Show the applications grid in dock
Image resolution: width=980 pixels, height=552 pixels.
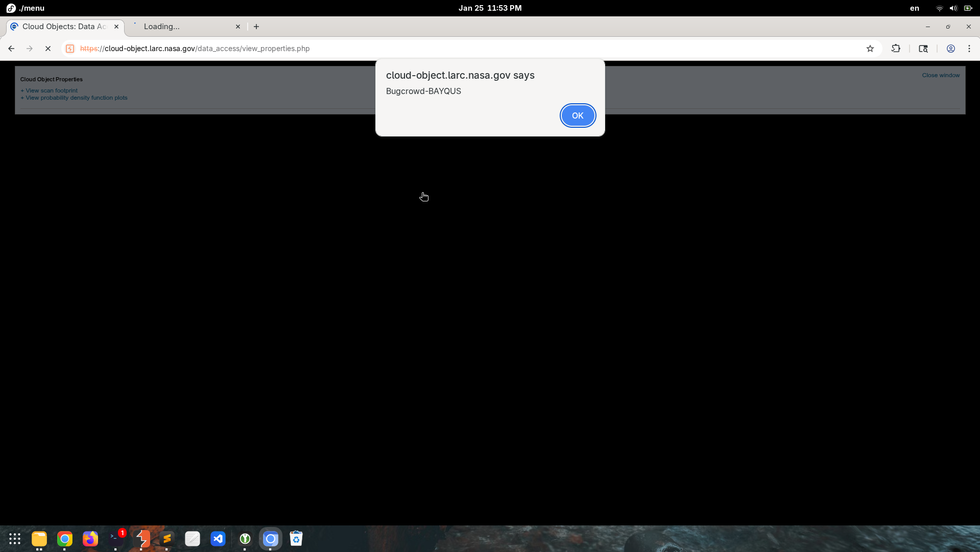(x=15, y=539)
